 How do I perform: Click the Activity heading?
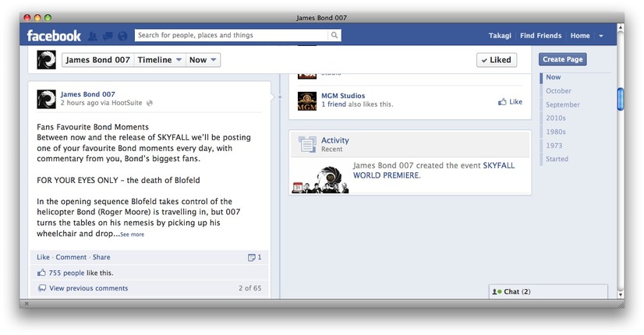(x=335, y=140)
